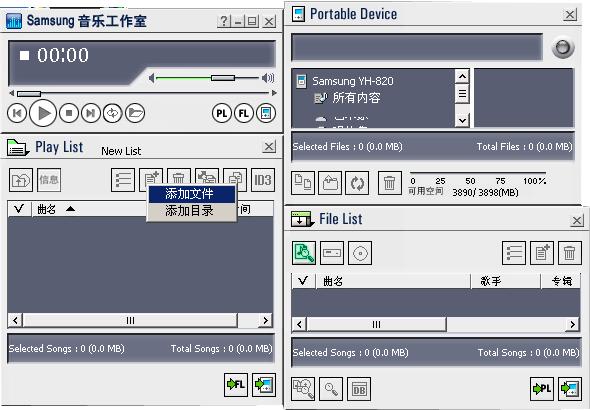The height and width of the screenshot is (410, 590).
Task: Click the Stop button in music player
Action: point(69,113)
